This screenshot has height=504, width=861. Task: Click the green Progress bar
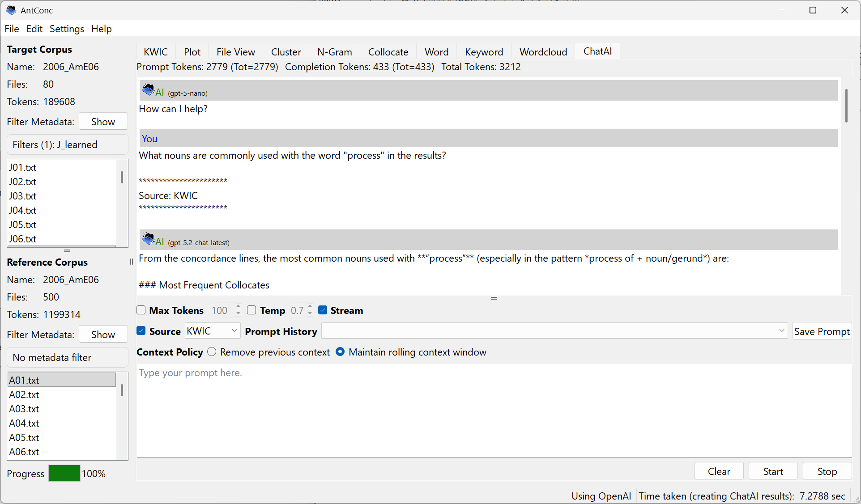(64, 473)
